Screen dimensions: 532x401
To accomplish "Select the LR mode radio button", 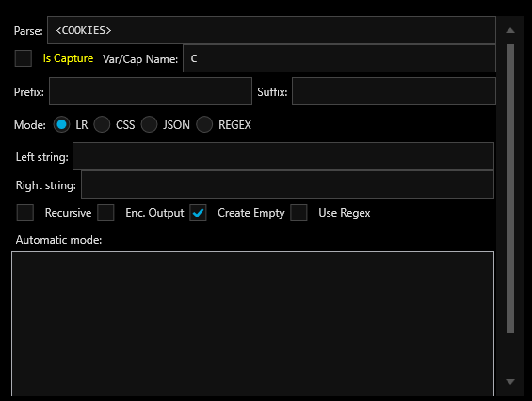I will pos(61,124).
